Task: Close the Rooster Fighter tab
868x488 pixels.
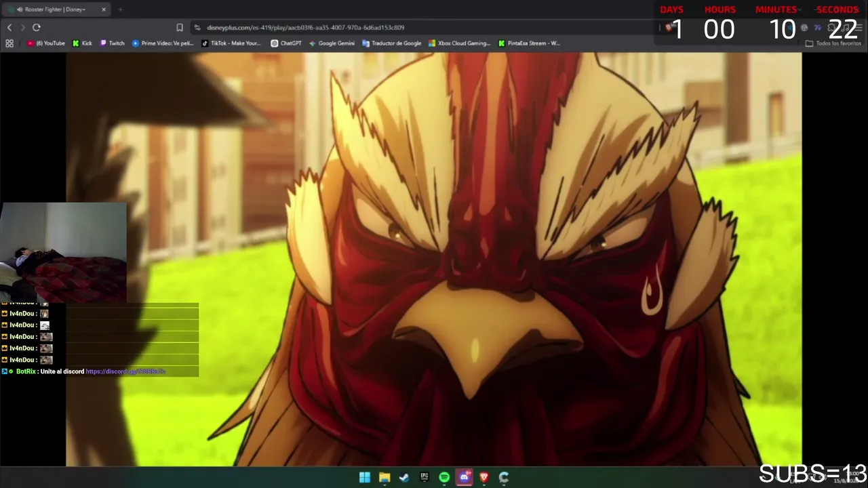Action: (104, 9)
